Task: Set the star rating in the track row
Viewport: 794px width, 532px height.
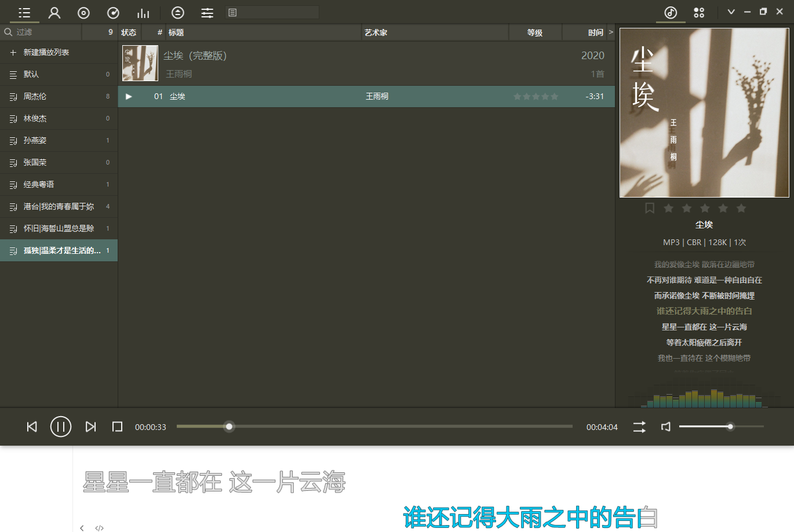Action: coord(536,96)
